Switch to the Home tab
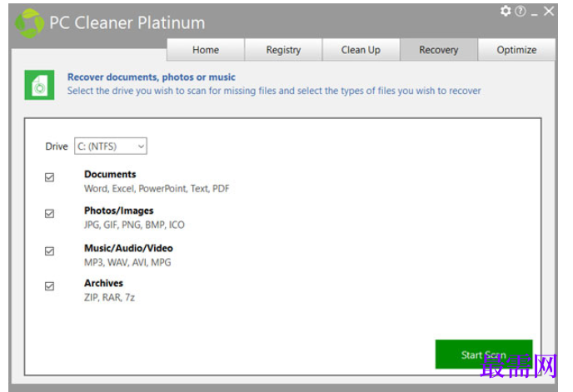The image size is (573, 392). click(x=206, y=50)
